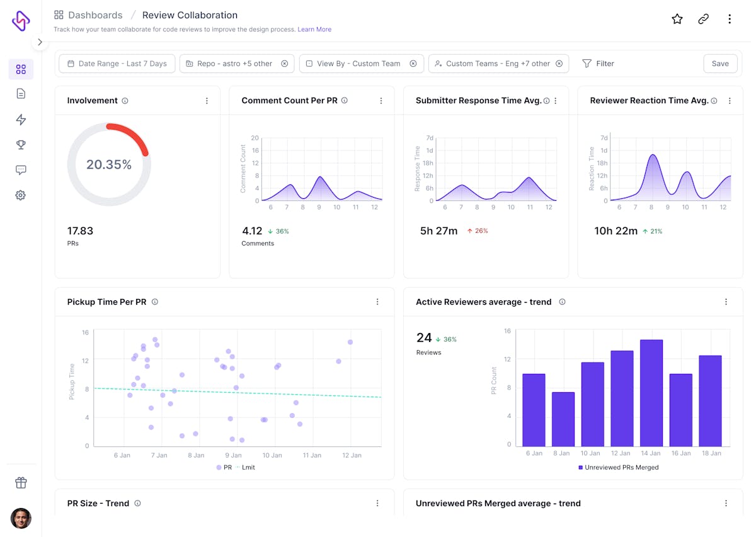Image resolution: width=756 pixels, height=537 pixels.
Task: Open Settings via the gear icon
Action: 21,195
